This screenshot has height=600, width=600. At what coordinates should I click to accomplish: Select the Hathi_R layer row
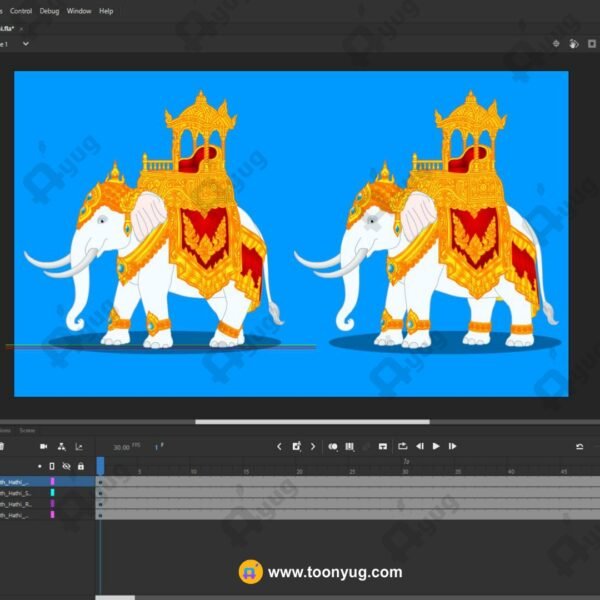(x=47, y=504)
